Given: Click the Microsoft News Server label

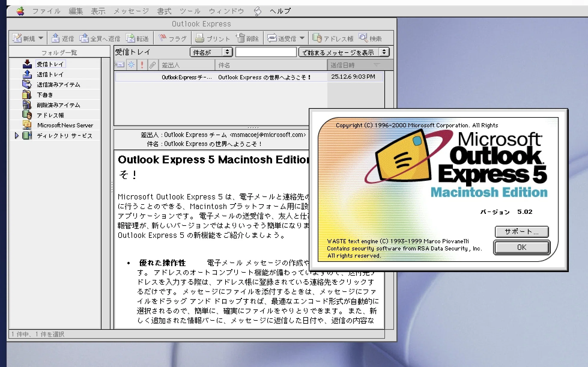Looking at the screenshot, I should [65, 125].
